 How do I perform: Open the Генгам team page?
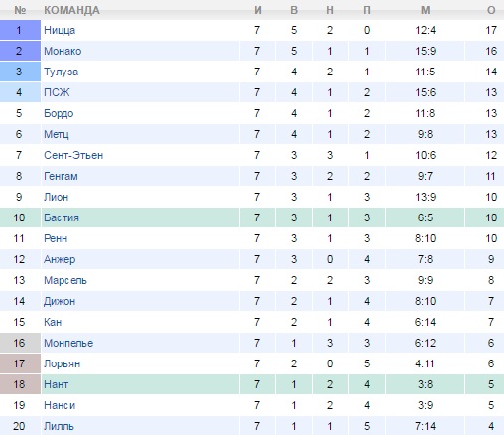point(61,176)
